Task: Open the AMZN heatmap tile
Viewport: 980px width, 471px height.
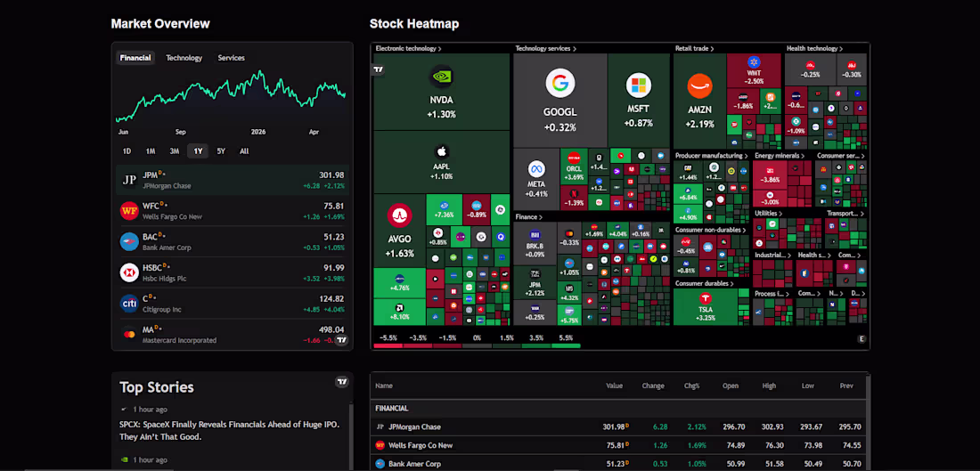Action: coord(699,100)
